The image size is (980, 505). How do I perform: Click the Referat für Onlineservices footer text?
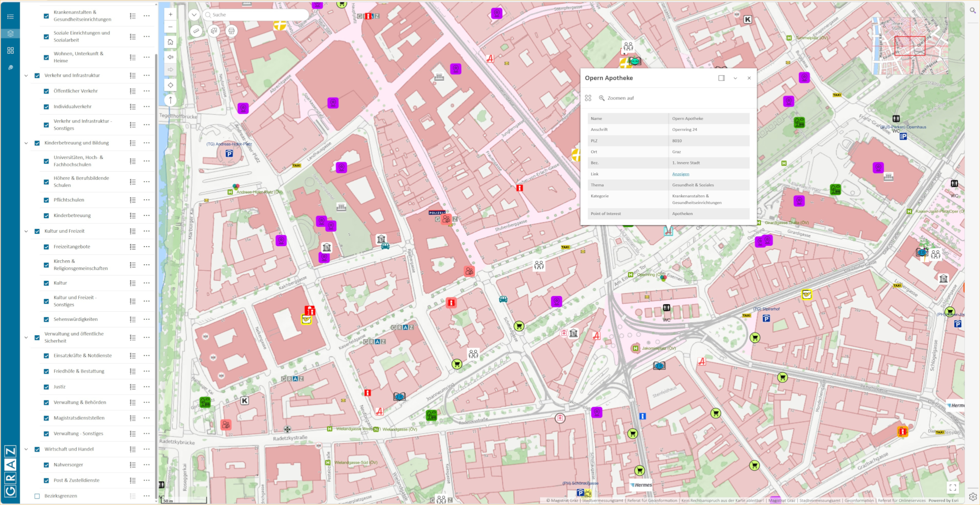pyautogui.click(x=902, y=501)
